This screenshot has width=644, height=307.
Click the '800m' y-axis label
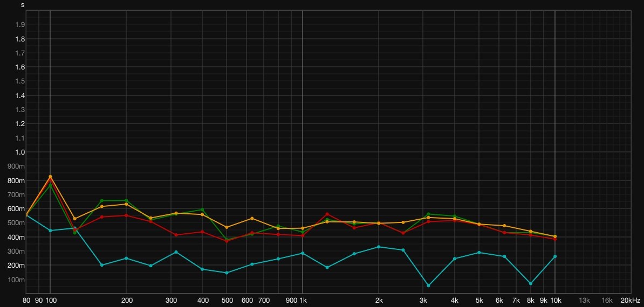pyautogui.click(x=16, y=181)
